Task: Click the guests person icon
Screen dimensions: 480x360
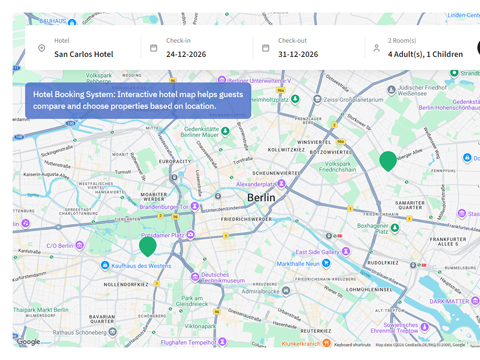Action: (x=377, y=48)
